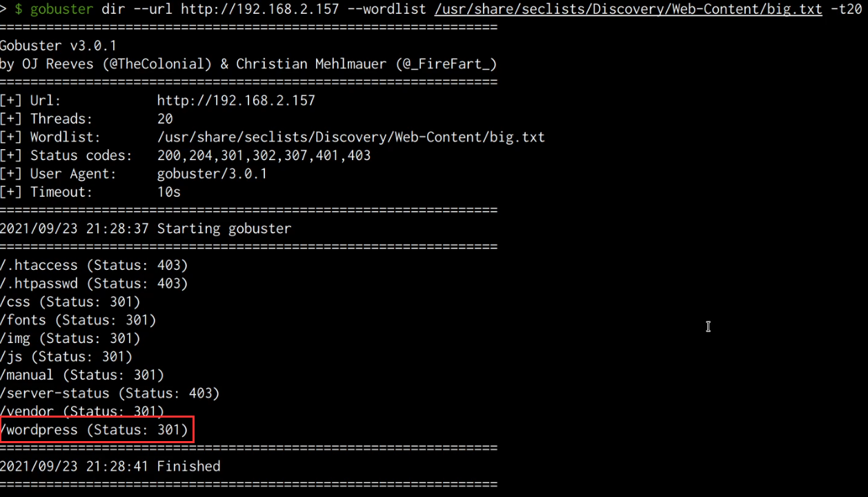Image resolution: width=868 pixels, height=497 pixels.
Task: Click the /js directory result
Action: (66, 357)
